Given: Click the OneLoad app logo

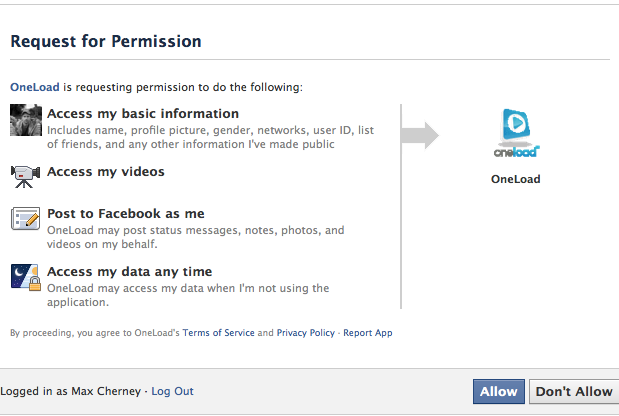Looking at the screenshot, I should pos(516,133).
